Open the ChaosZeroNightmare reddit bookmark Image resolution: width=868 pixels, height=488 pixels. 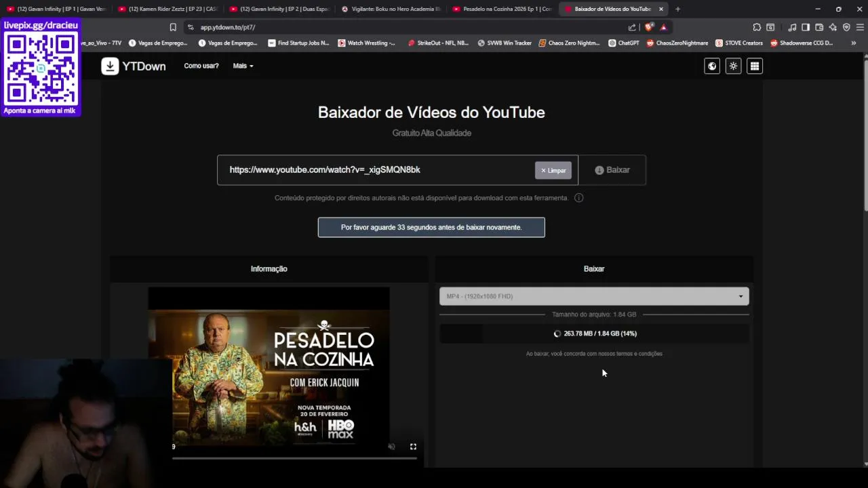pyautogui.click(x=677, y=43)
